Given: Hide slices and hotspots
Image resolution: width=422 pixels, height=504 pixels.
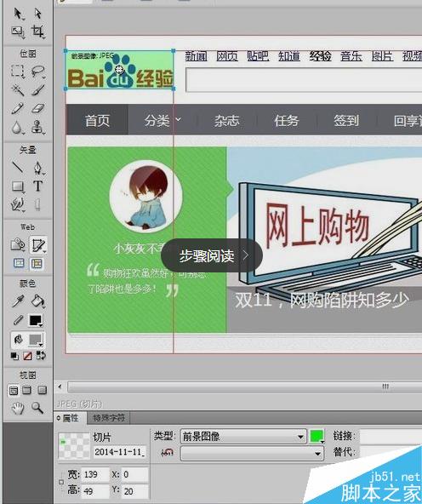Looking at the screenshot, I should [19, 264].
